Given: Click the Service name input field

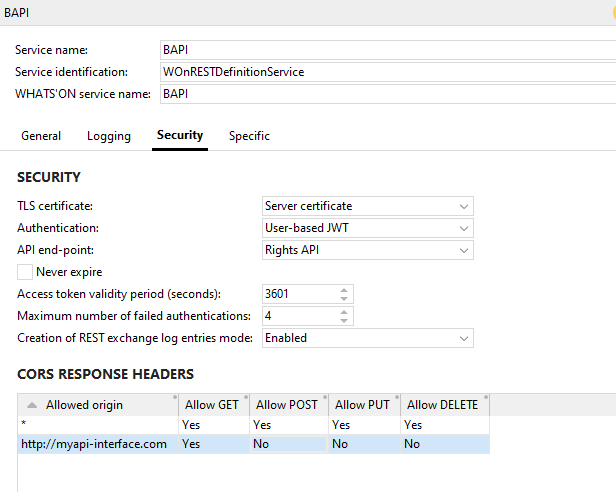Looking at the screenshot, I should (x=386, y=50).
